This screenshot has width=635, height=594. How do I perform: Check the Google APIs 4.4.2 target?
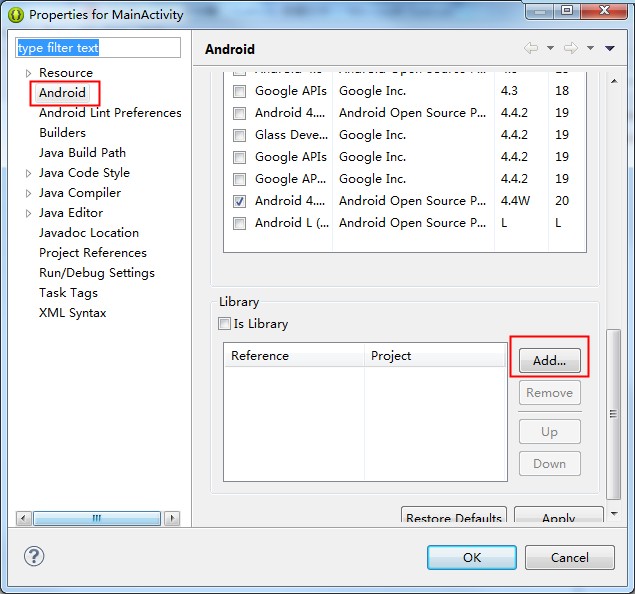pyautogui.click(x=239, y=157)
